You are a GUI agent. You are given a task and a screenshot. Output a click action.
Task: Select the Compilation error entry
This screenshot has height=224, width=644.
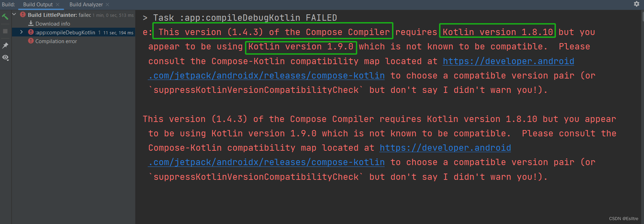click(x=56, y=41)
